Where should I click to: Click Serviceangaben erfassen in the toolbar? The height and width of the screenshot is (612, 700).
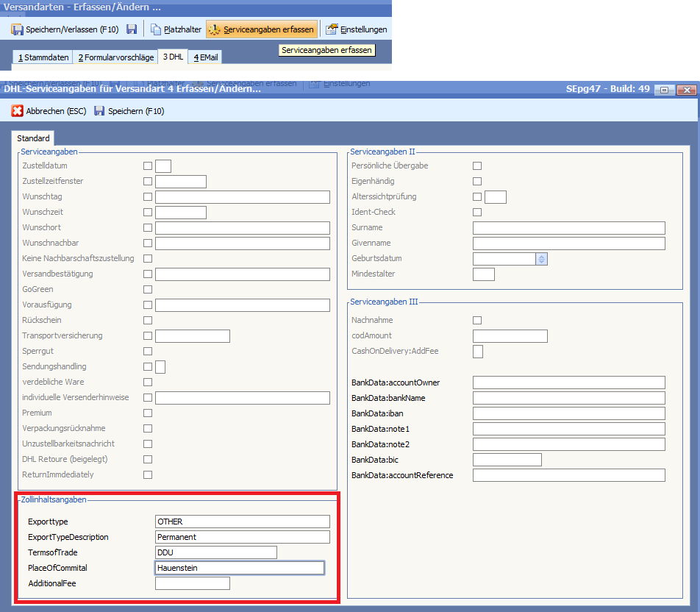click(262, 29)
